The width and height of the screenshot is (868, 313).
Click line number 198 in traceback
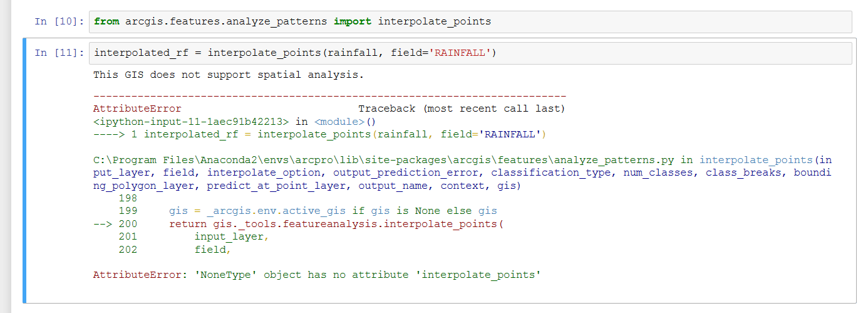[127, 198]
